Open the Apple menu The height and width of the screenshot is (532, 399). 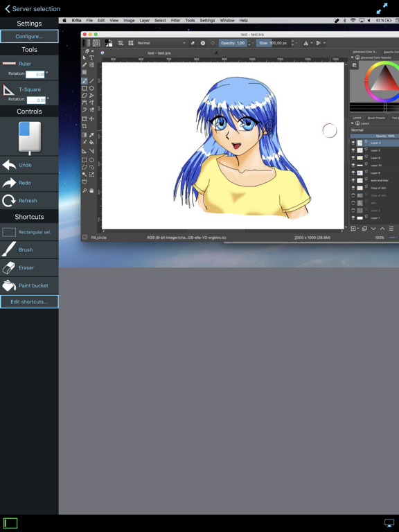point(64,20)
